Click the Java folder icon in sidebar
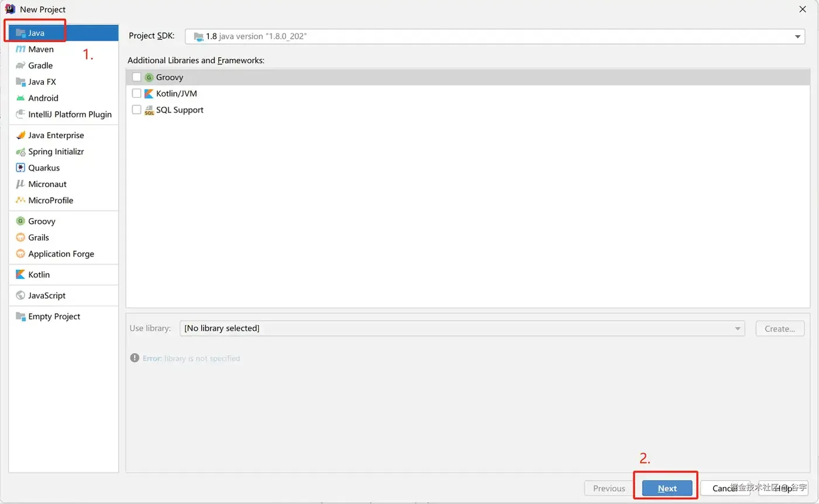Screen dimensions: 819x504 point(20,33)
